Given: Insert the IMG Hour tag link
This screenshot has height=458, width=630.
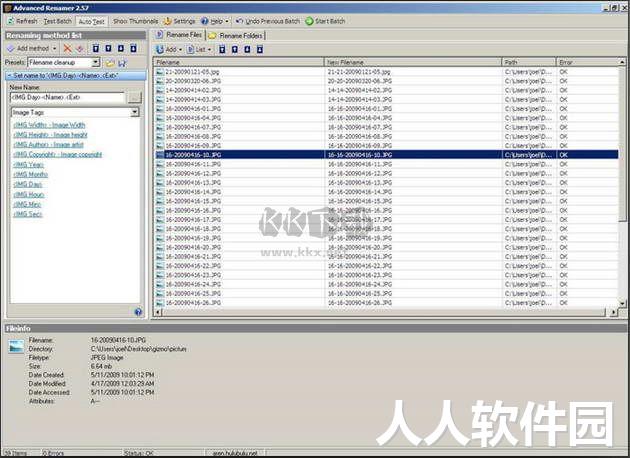Looking at the screenshot, I should pyautogui.click(x=29, y=194).
